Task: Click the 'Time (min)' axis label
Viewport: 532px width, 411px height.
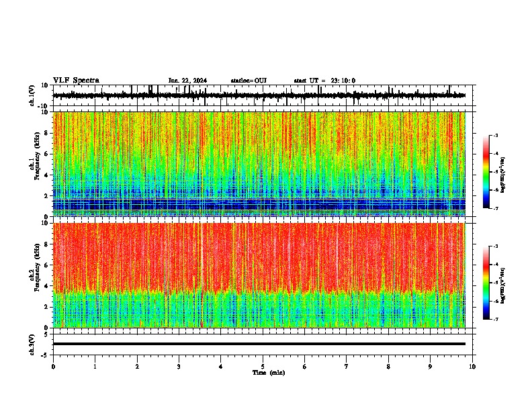Action: tap(269, 373)
